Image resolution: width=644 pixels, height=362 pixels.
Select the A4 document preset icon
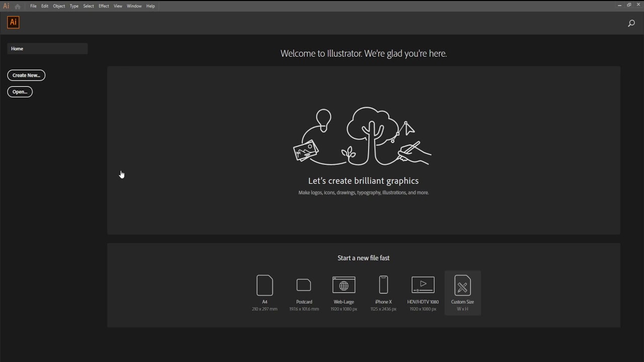point(265,285)
